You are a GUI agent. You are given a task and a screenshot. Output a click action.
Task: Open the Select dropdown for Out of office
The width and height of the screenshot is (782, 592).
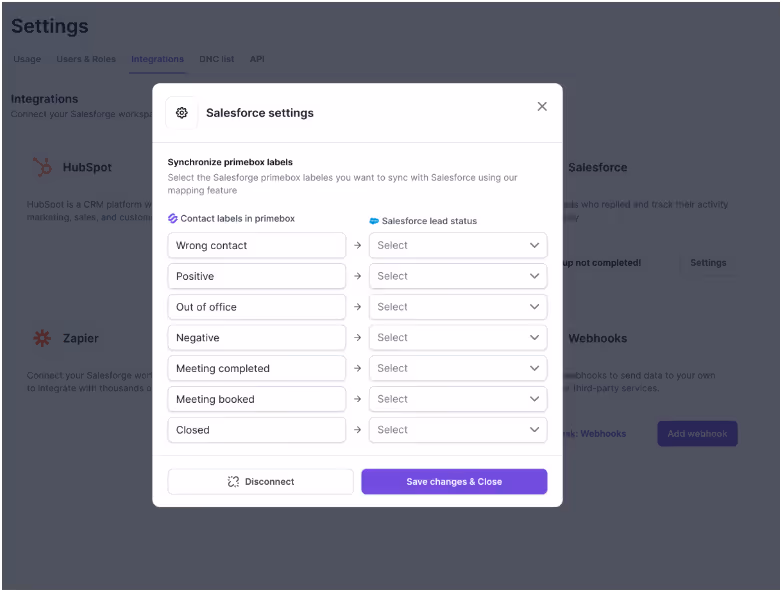point(458,307)
